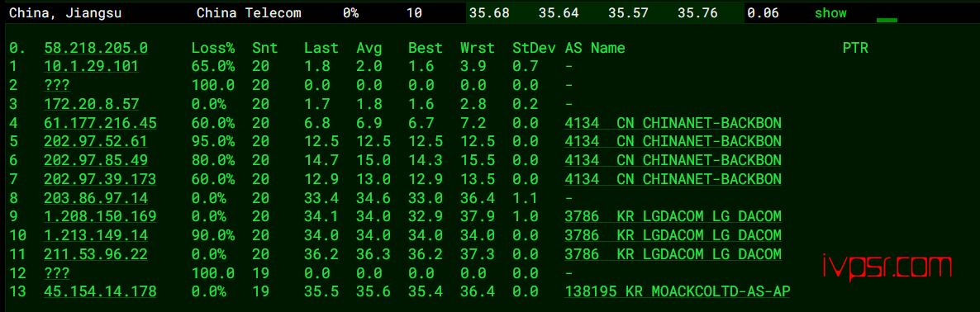Open IP link 202.97.39.173
Screen dimensions: 980x312
[x=100, y=179]
